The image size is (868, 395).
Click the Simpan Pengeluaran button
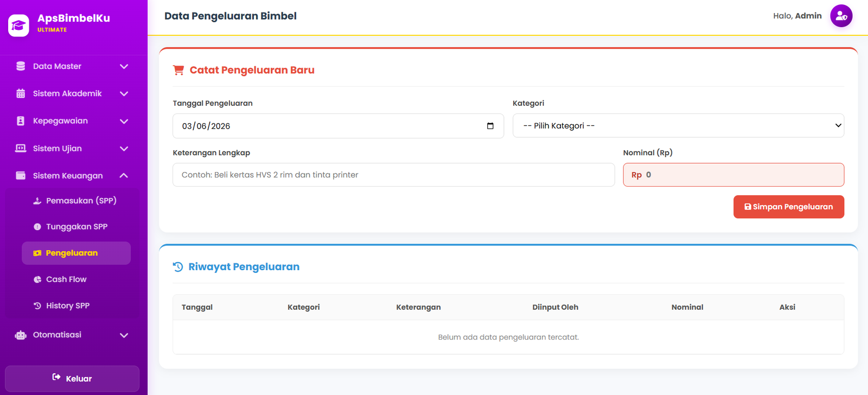click(789, 207)
